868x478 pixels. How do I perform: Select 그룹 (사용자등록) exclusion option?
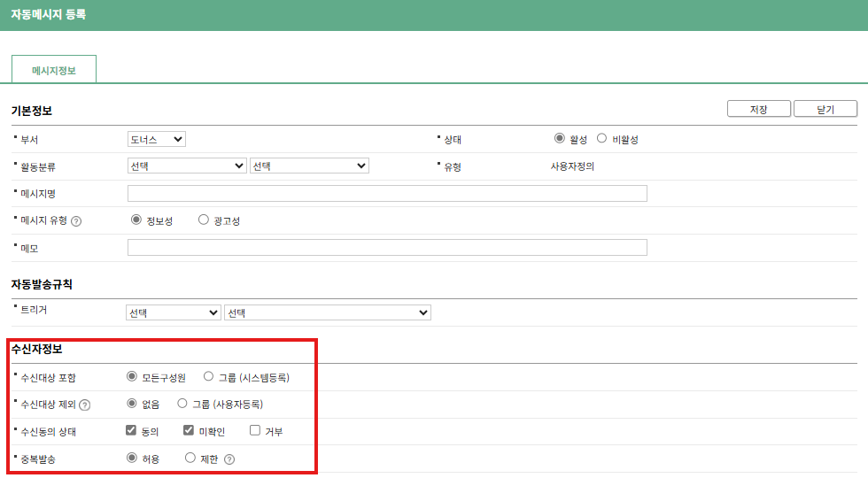click(x=182, y=404)
